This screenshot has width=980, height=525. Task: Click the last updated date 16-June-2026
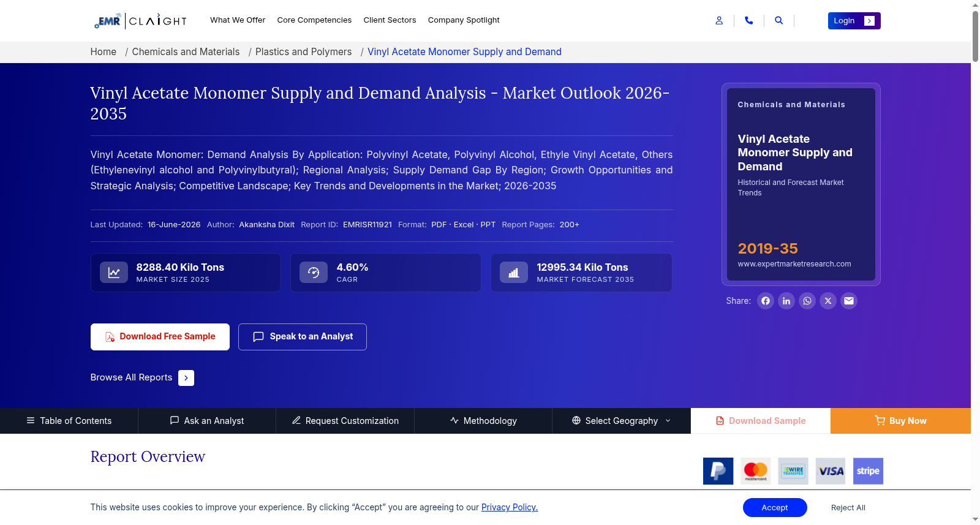[x=174, y=225]
